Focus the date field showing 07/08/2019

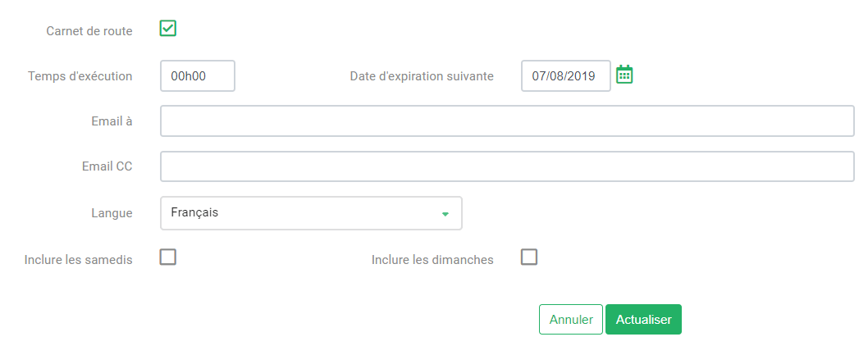point(566,76)
